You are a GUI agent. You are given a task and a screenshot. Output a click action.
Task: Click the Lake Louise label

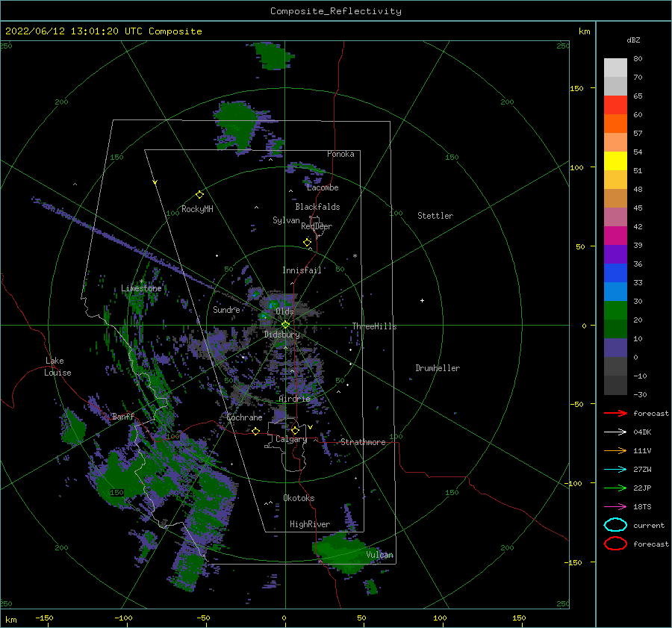tap(58, 367)
